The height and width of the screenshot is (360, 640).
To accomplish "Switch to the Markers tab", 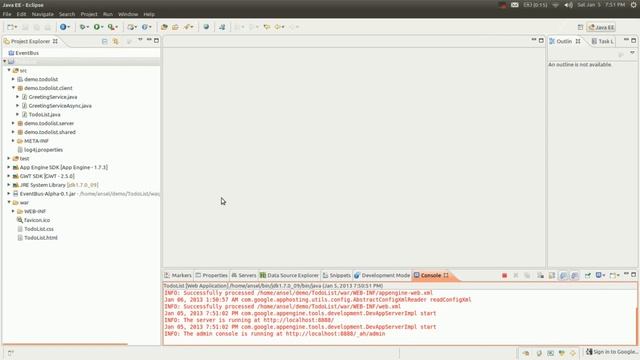I will pos(178,276).
